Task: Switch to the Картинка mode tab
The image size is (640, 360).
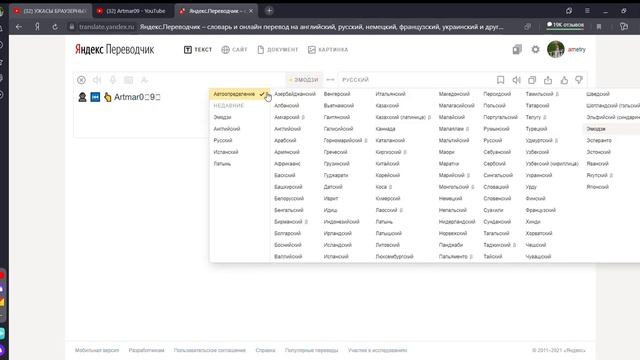Action: point(328,49)
